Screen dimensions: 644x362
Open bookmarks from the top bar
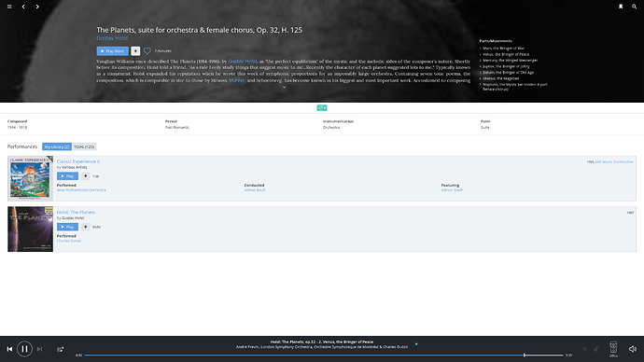coord(621,7)
